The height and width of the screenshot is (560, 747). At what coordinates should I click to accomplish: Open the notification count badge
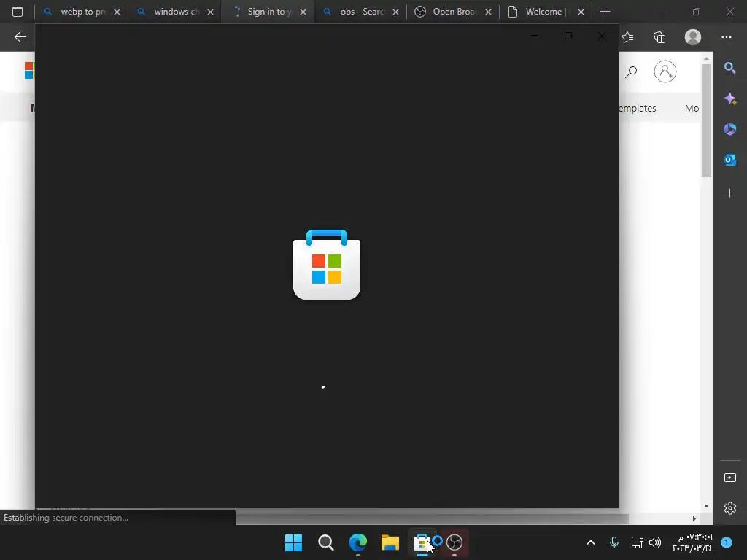pos(727,542)
